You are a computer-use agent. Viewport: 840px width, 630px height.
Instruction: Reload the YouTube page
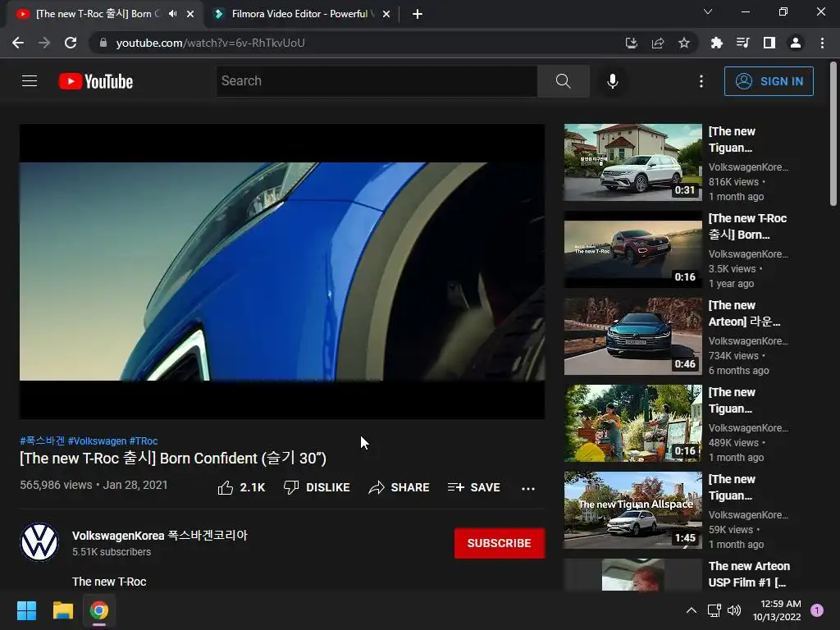[71, 43]
